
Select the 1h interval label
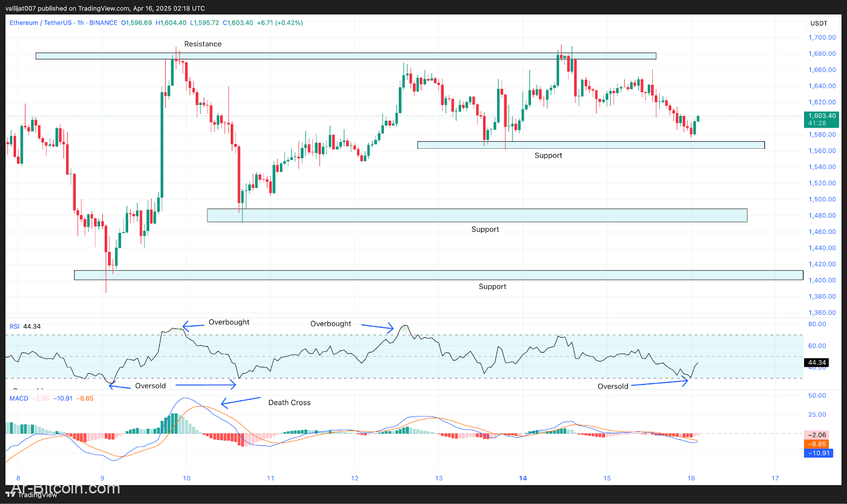click(80, 23)
